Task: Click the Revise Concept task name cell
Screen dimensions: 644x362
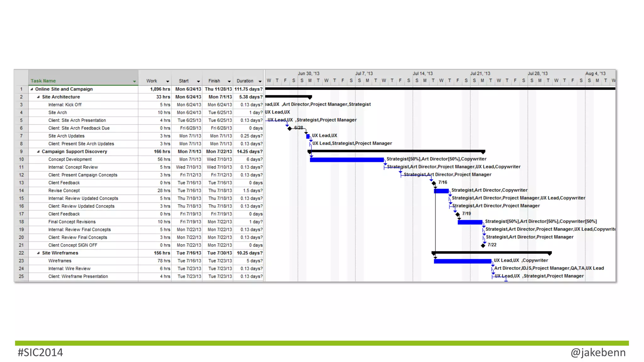Action: [x=64, y=191]
